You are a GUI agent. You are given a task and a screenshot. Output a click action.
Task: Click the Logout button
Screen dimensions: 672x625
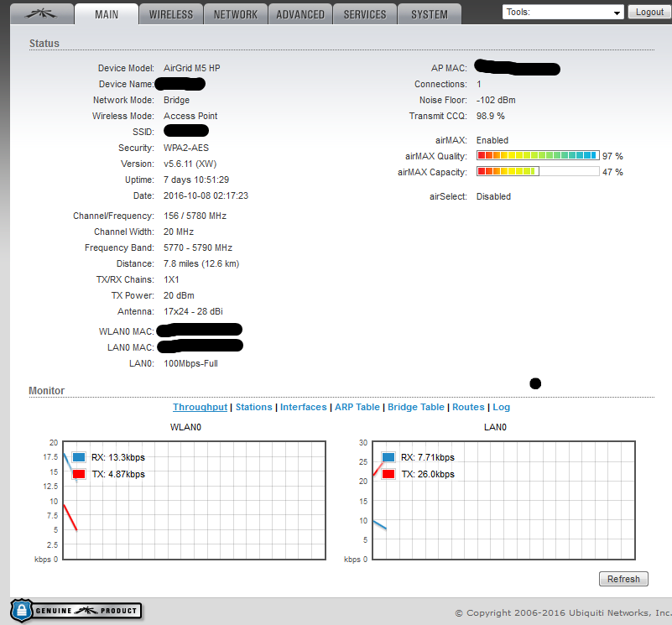[x=649, y=12]
